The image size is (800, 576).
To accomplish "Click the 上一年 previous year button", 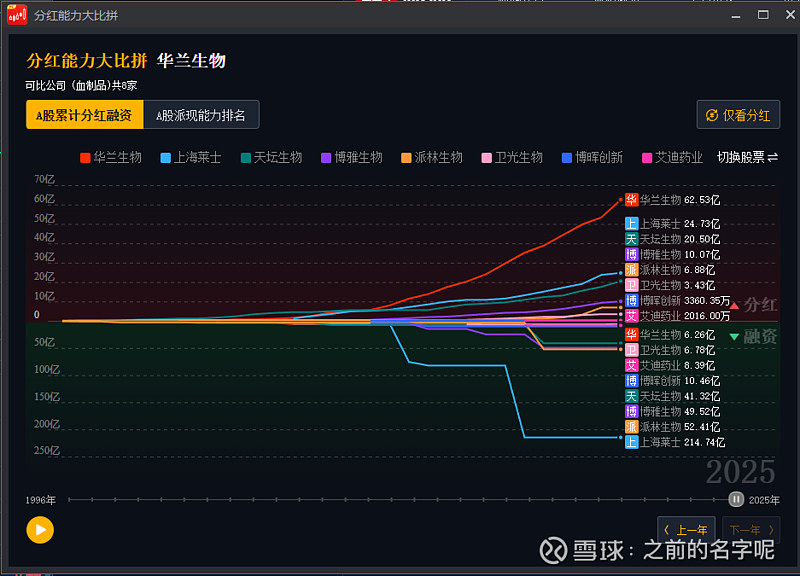I will click(686, 530).
